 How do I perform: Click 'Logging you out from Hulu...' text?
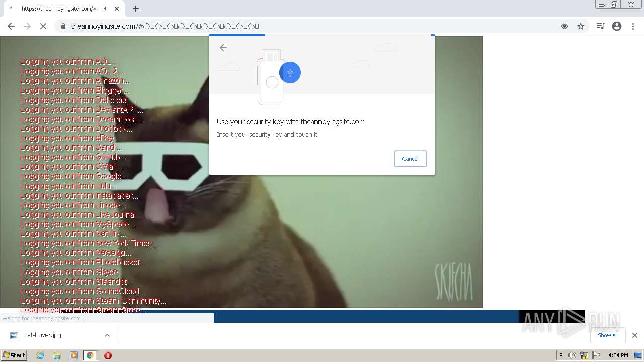pyautogui.click(x=69, y=186)
